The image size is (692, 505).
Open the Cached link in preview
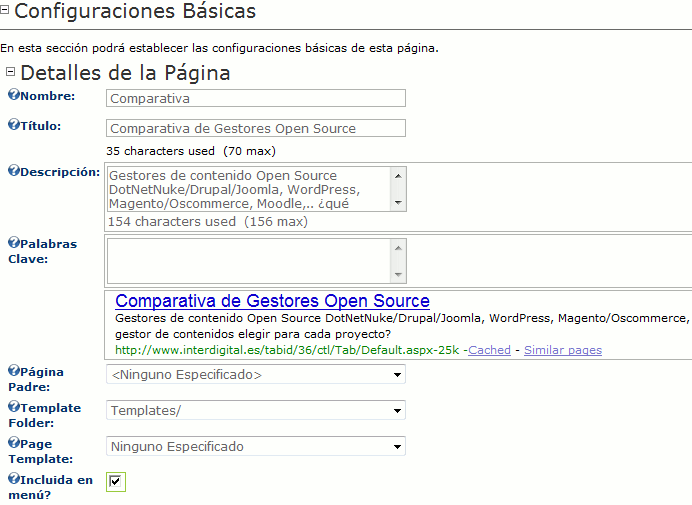coord(489,350)
